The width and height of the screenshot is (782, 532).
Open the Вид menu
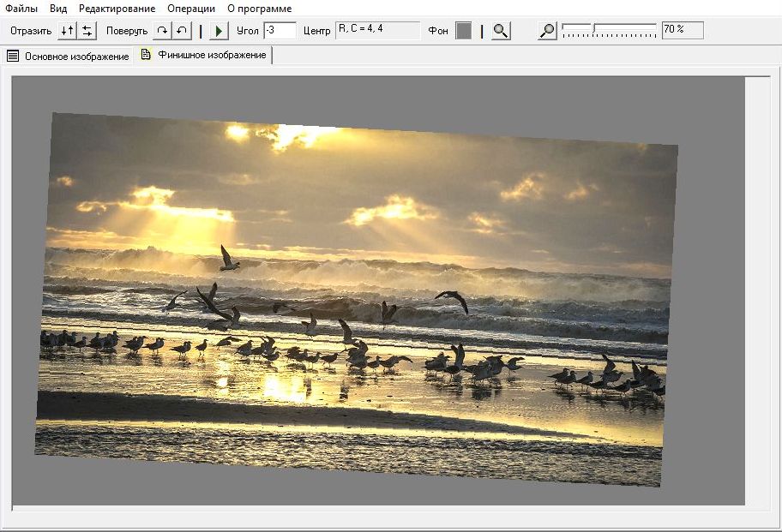click(58, 9)
